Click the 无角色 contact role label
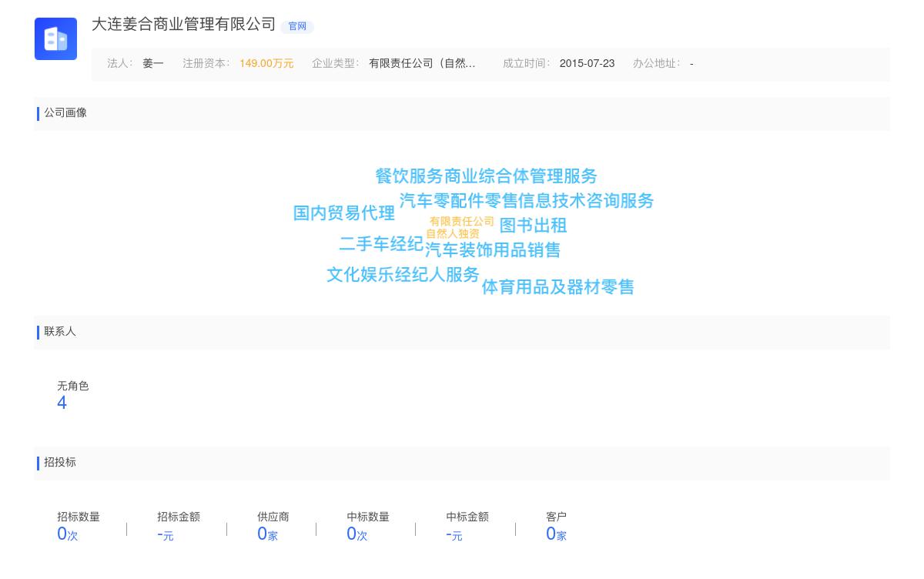Viewport: 924px width, 579px height. pos(73,386)
